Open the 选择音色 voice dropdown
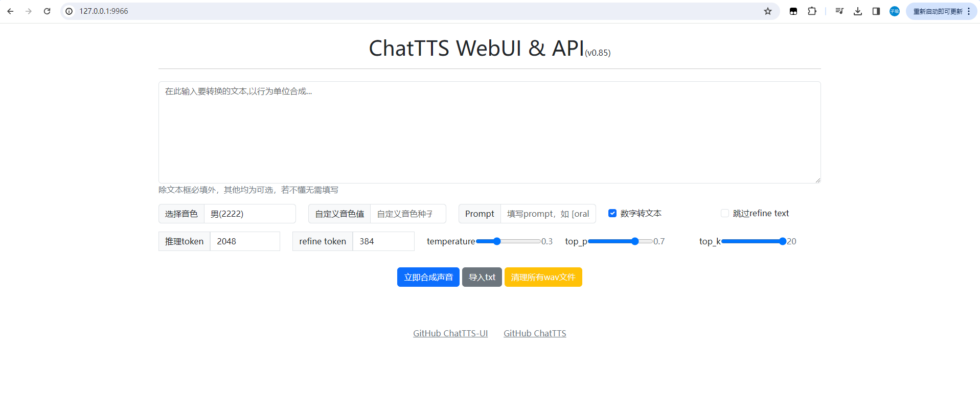Screen dimensions: 980x412 (249, 214)
